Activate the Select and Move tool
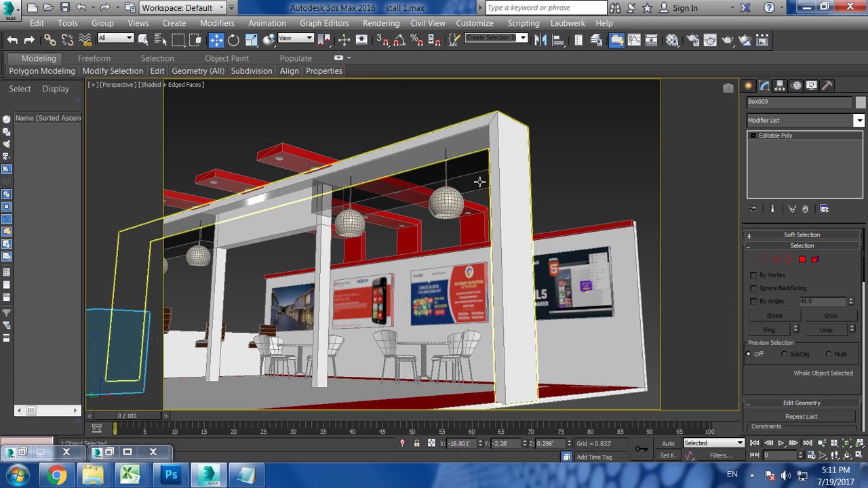This screenshot has height=488, width=868. (x=216, y=40)
